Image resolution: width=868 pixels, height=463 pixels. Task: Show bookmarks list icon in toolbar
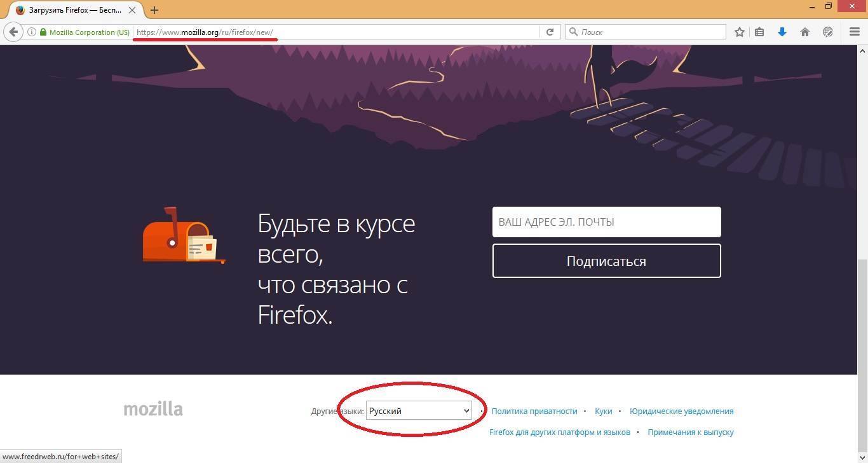tap(759, 32)
